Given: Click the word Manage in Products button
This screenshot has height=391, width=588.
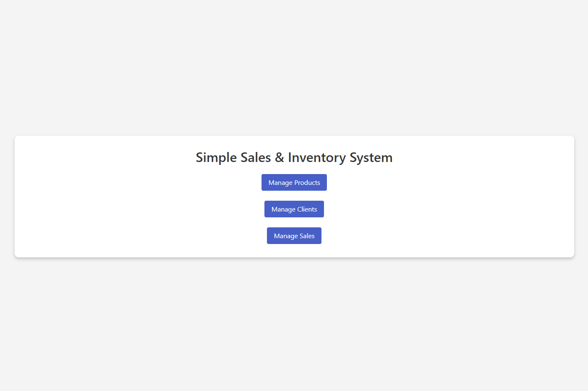Looking at the screenshot, I should click(281, 183).
